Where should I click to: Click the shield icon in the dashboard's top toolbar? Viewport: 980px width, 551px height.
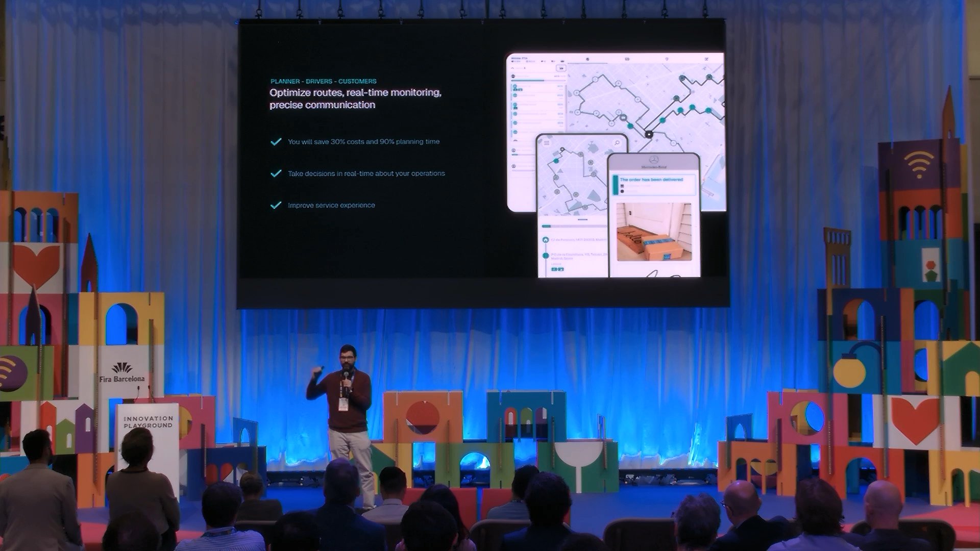tap(668, 59)
